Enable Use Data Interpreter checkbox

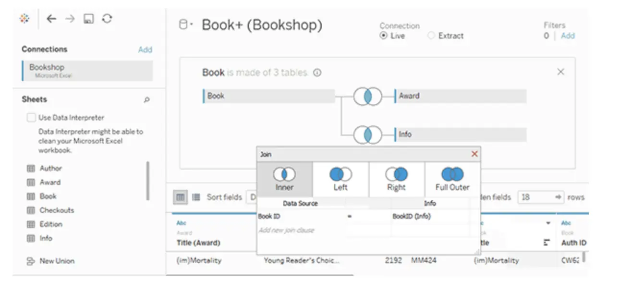tap(31, 118)
